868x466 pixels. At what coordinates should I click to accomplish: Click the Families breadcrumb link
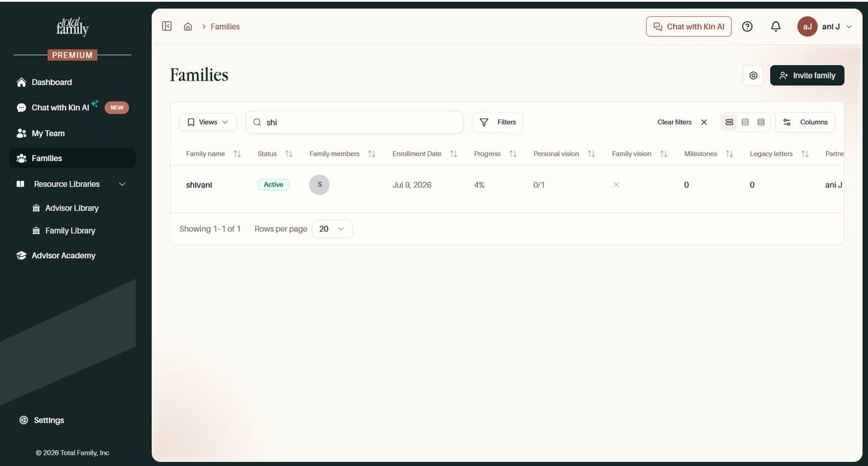[x=225, y=27]
